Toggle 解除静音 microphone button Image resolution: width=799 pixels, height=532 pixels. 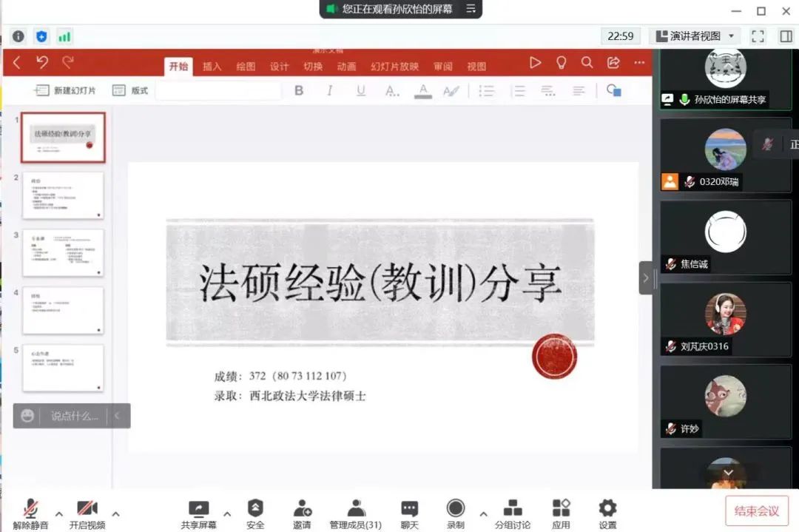click(x=30, y=508)
